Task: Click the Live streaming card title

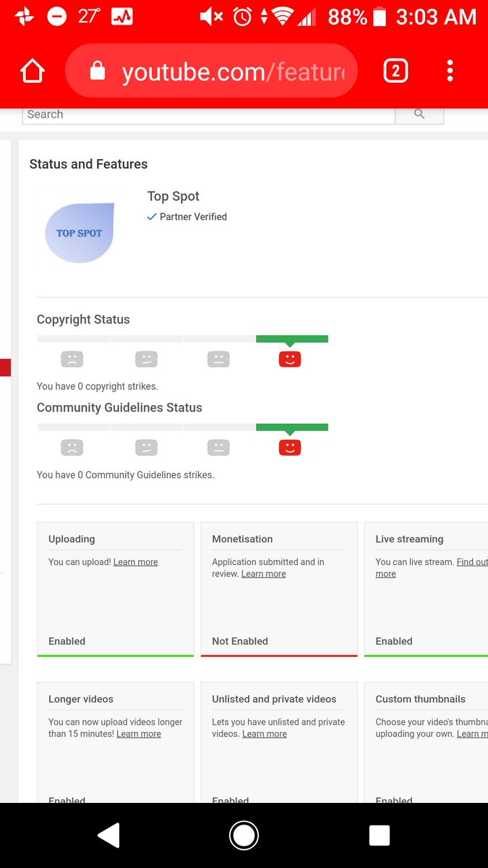Action: tap(409, 539)
